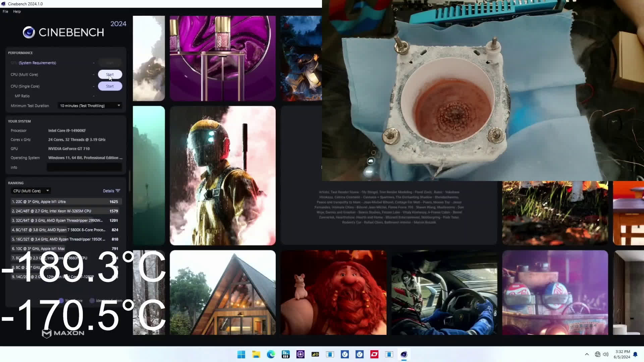Start the CPU Multi Core benchmark

[110, 74]
